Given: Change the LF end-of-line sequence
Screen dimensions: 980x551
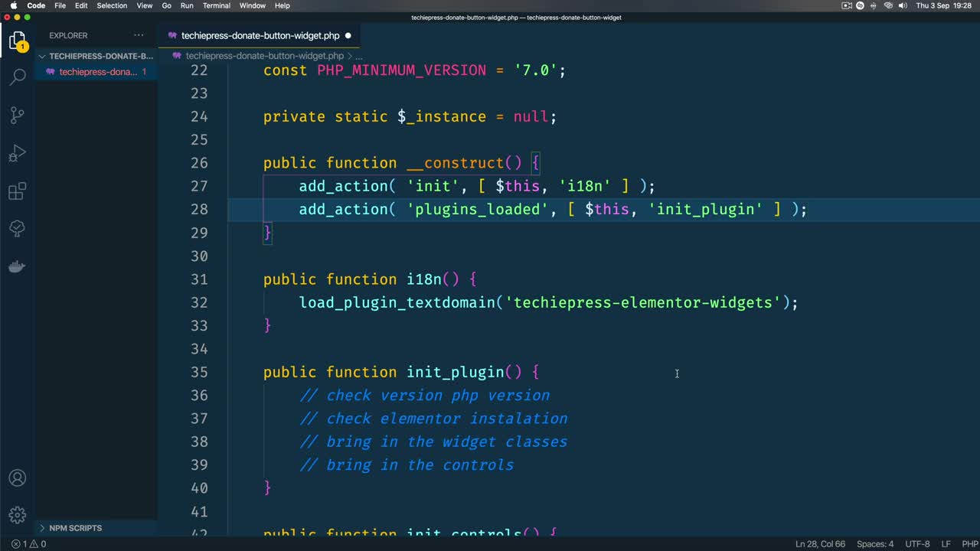Looking at the screenshot, I should click(x=946, y=544).
